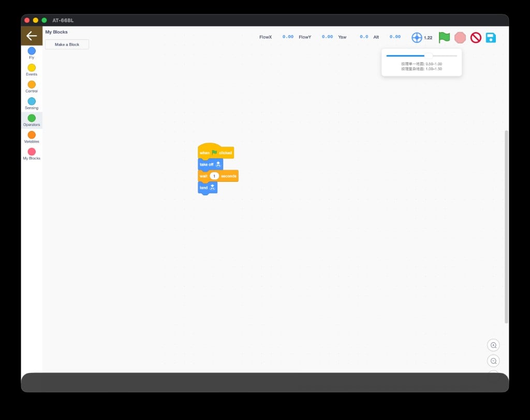
Task: Open the Operators block category
Action: [32, 120]
